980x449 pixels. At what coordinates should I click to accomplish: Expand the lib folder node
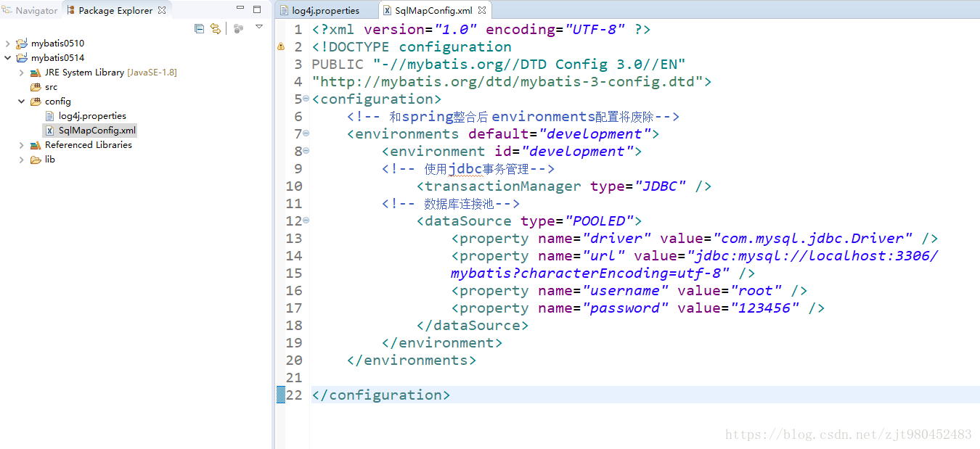click(x=21, y=160)
